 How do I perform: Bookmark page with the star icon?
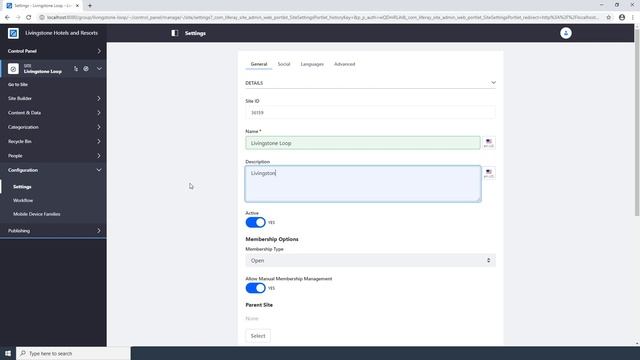(x=609, y=17)
